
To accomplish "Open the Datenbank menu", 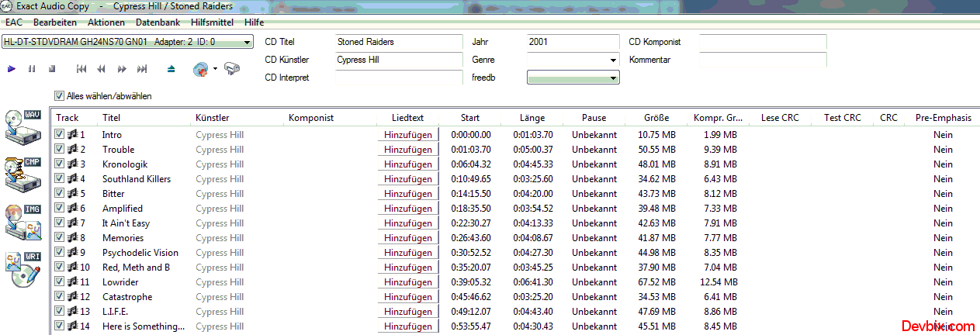I will click(x=158, y=22).
